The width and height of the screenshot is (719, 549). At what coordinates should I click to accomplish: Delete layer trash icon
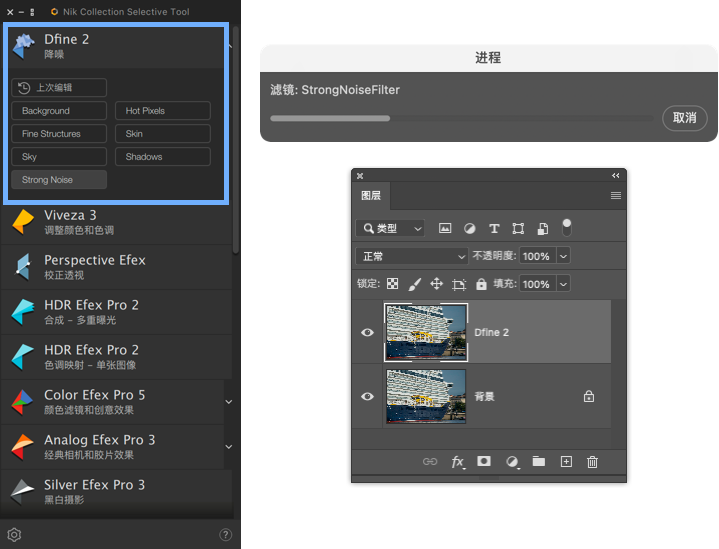coord(592,461)
